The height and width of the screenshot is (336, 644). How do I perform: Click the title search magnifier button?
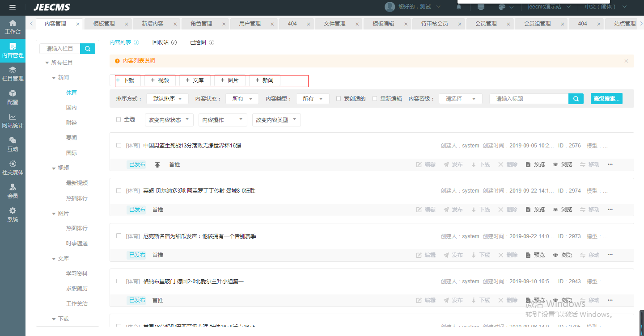coord(576,99)
